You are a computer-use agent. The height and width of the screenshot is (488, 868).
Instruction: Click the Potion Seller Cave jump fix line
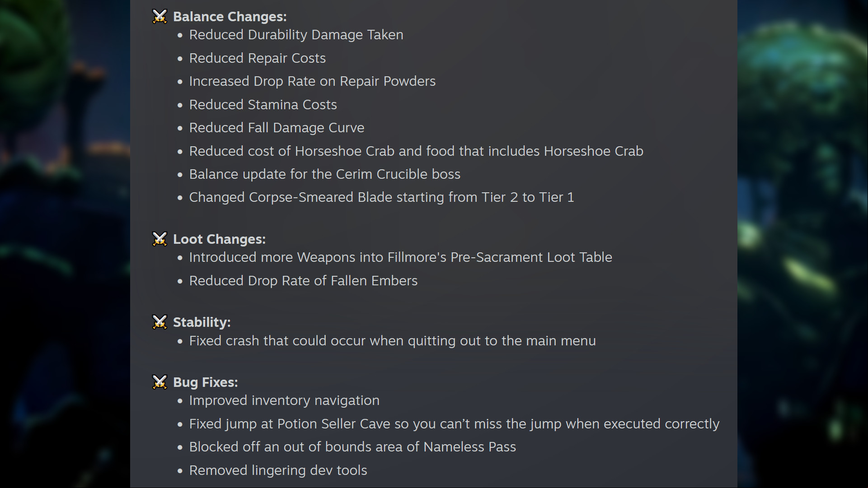point(454,424)
